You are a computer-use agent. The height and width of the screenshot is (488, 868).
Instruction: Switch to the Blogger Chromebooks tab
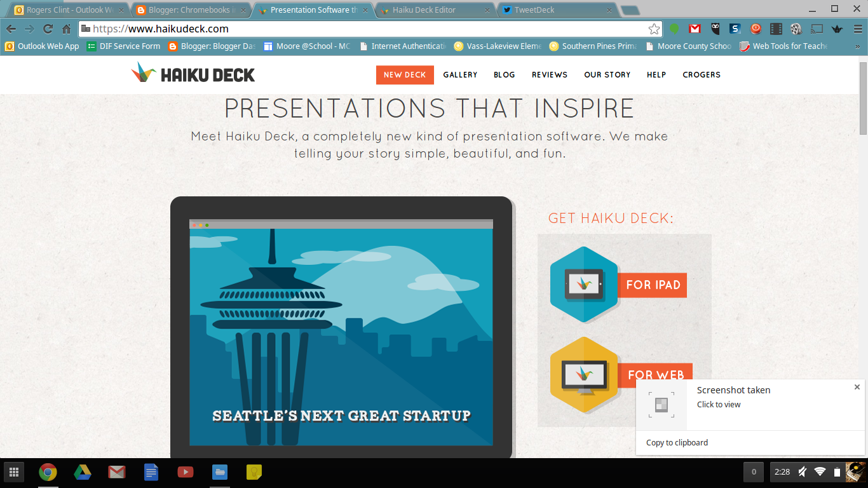tap(191, 10)
